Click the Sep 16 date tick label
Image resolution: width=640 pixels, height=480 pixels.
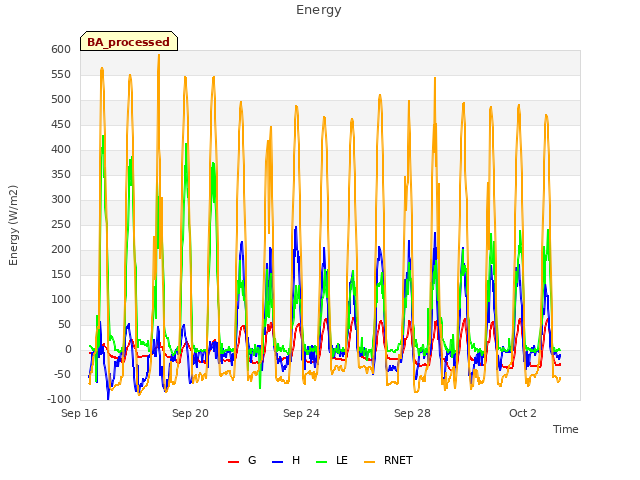(x=80, y=413)
